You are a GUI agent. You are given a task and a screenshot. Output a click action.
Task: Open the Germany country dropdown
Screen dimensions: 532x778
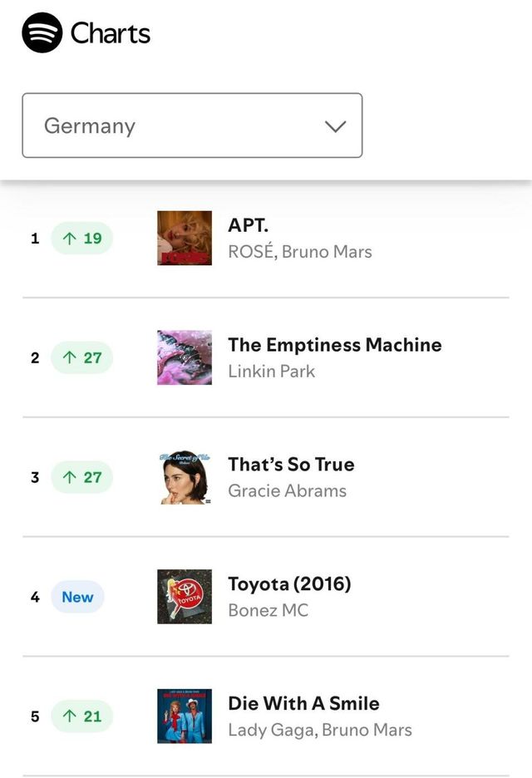(x=192, y=126)
